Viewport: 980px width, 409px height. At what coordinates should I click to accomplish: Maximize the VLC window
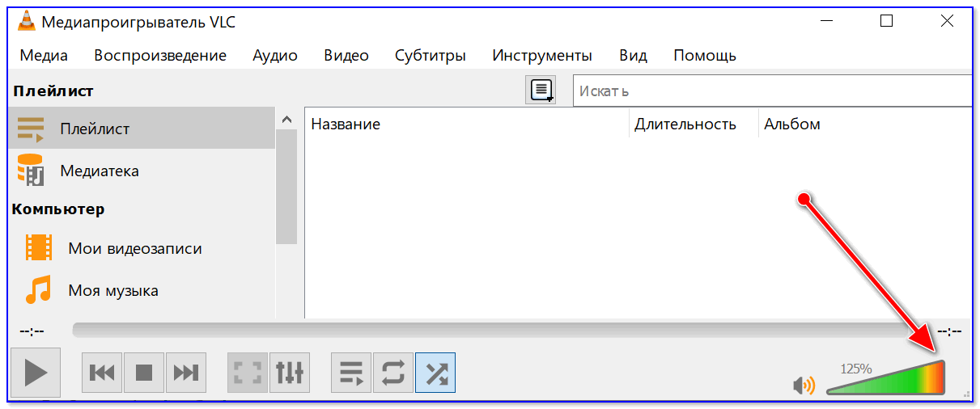886,21
